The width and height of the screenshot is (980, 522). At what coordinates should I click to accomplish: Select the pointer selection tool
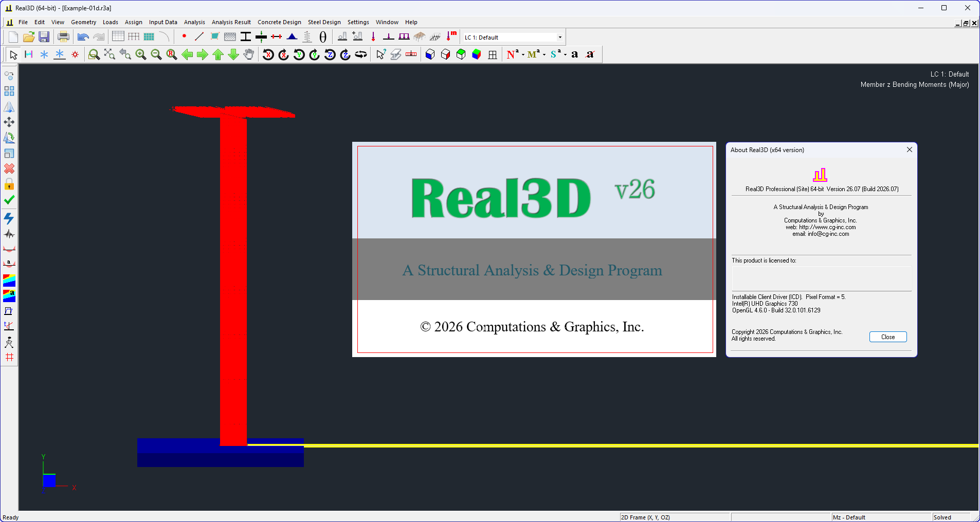tap(12, 54)
